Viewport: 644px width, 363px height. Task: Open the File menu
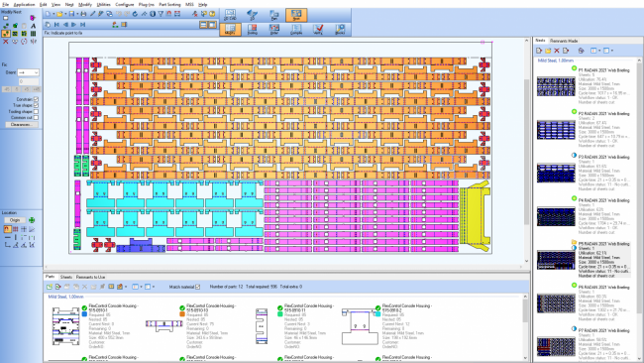point(5,4)
